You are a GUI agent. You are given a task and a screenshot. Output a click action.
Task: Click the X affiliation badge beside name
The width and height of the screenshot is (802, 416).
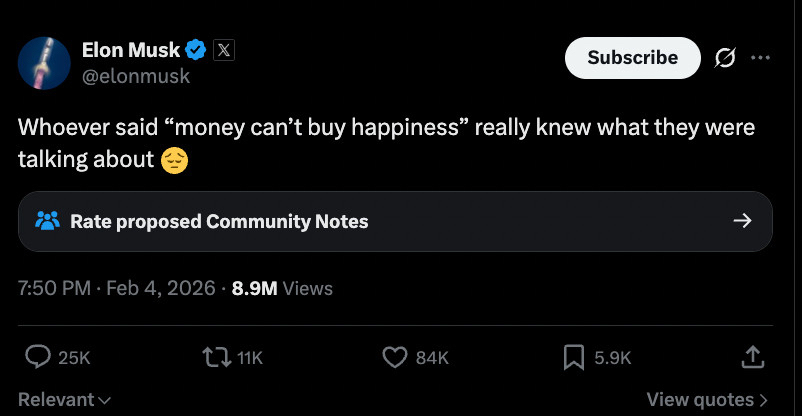point(225,49)
